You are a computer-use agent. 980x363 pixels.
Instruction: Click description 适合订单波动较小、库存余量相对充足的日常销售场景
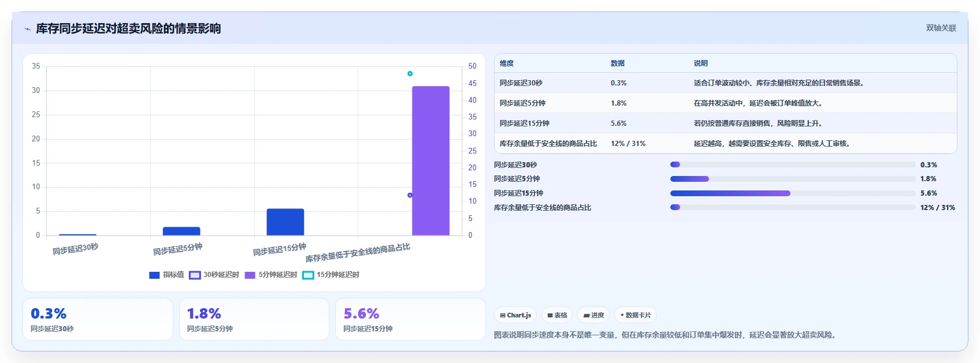(x=779, y=83)
